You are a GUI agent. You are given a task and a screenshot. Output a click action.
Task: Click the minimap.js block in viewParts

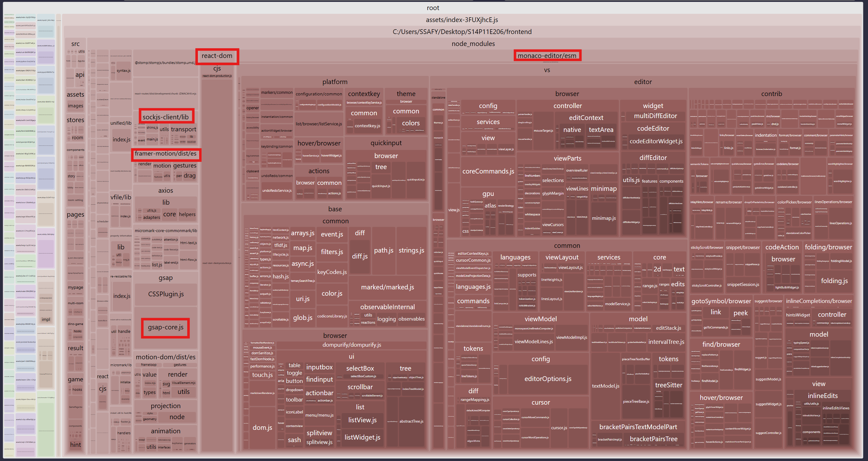pos(604,218)
